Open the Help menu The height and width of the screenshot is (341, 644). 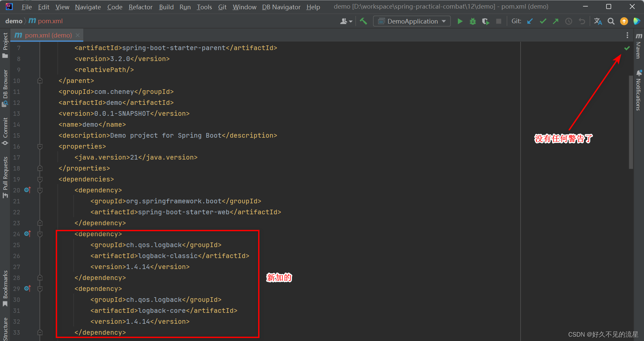click(313, 7)
